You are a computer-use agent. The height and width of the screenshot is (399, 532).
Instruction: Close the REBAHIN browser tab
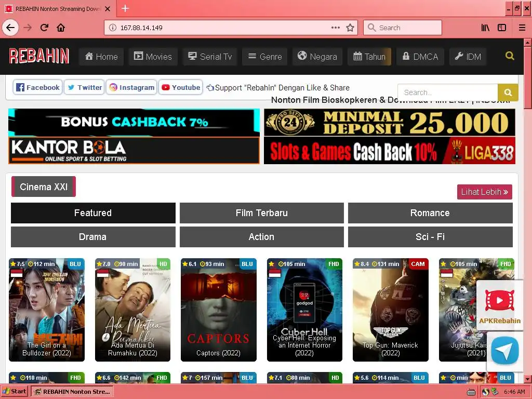point(108,9)
